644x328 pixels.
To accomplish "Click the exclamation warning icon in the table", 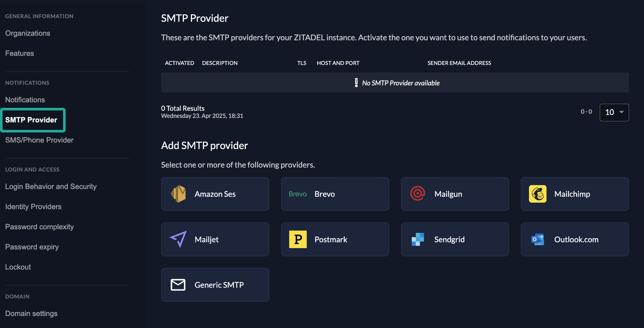I will tap(356, 83).
